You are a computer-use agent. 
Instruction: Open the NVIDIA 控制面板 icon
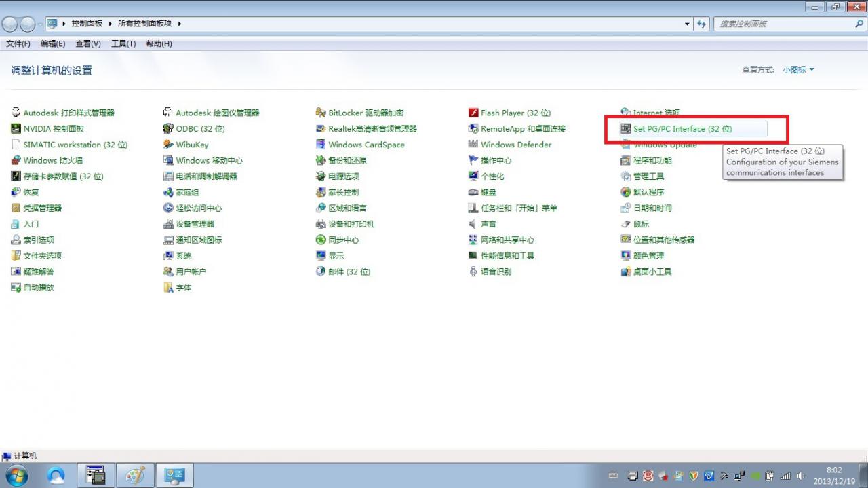tap(17, 128)
